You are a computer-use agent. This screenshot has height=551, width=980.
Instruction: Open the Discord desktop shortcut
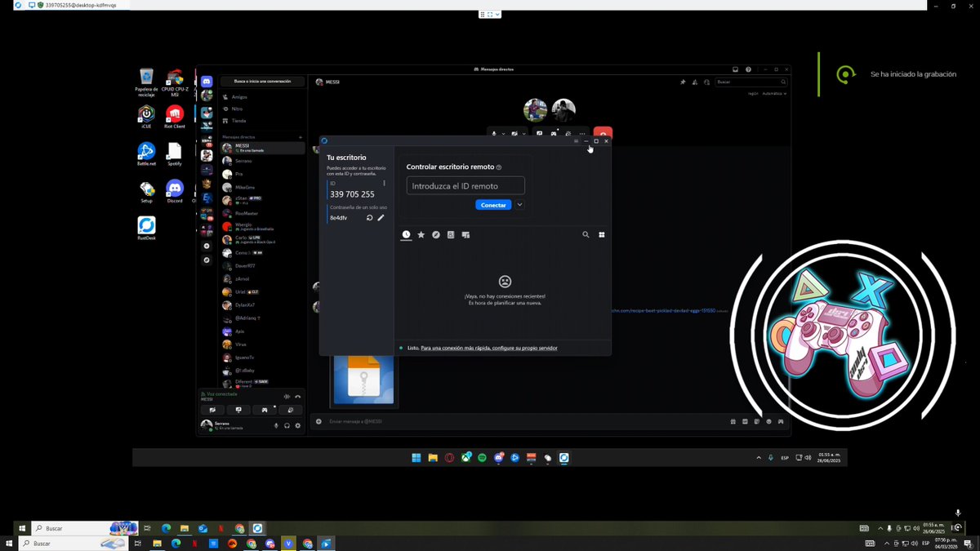175,192
